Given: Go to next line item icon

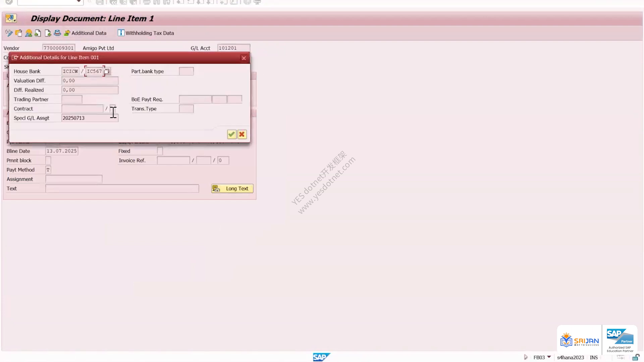Looking at the screenshot, I should pyautogui.click(x=48, y=33).
